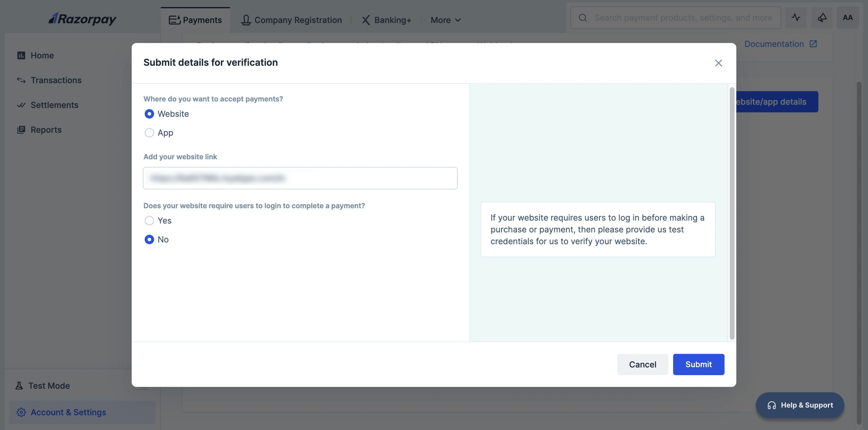Open the Banking+ tab
The height and width of the screenshot is (430, 868).
click(x=386, y=20)
